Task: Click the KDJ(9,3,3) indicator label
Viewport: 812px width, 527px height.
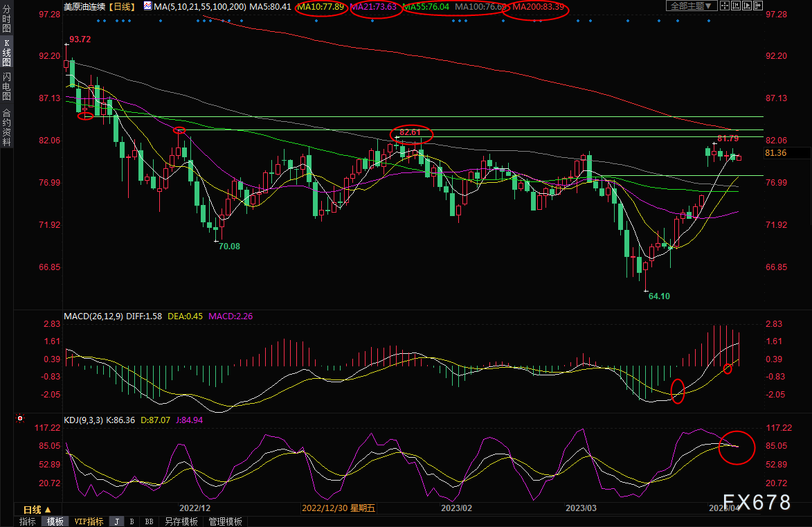Action: coord(83,420)
